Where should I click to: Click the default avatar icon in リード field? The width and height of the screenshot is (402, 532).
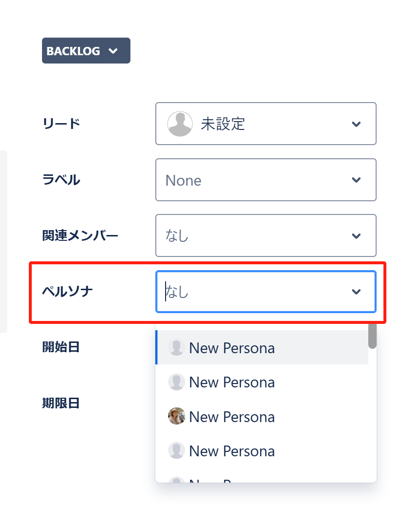point(180,124)
